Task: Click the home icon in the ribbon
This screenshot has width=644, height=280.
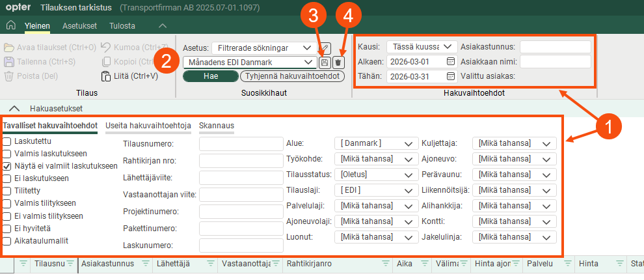Action: pyautogui.click(x=10, y=26)
